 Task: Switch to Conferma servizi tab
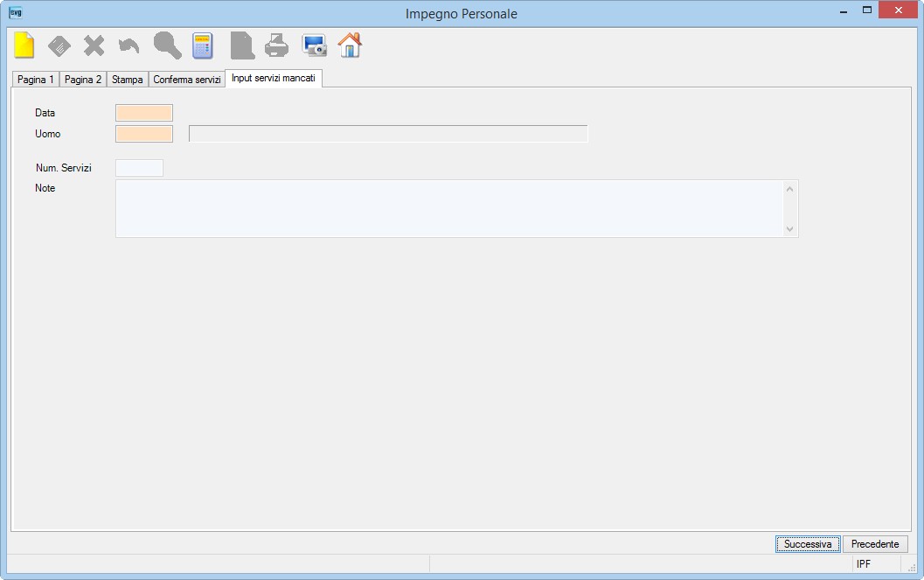pyautogui.click(x=187, y=79)
